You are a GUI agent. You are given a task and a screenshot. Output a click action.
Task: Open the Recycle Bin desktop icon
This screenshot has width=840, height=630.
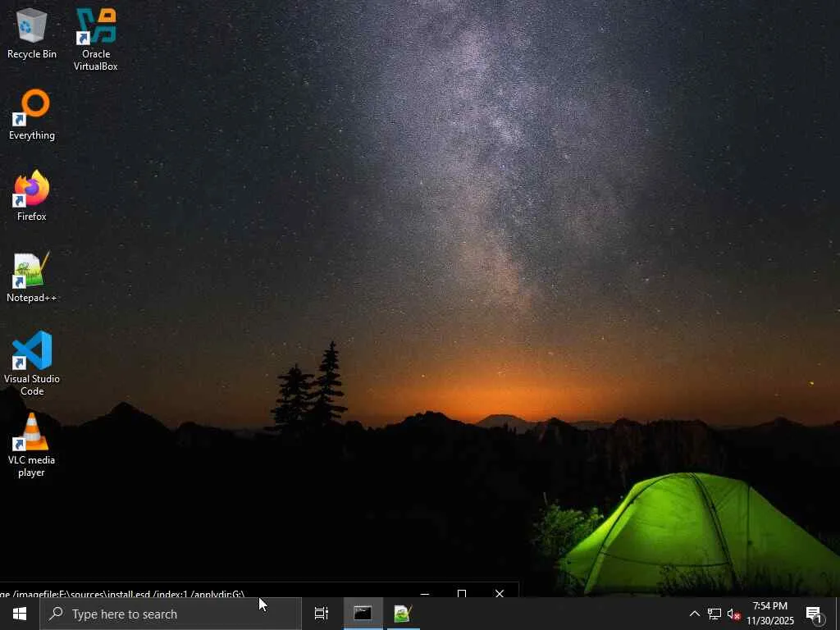coord(32,33)
